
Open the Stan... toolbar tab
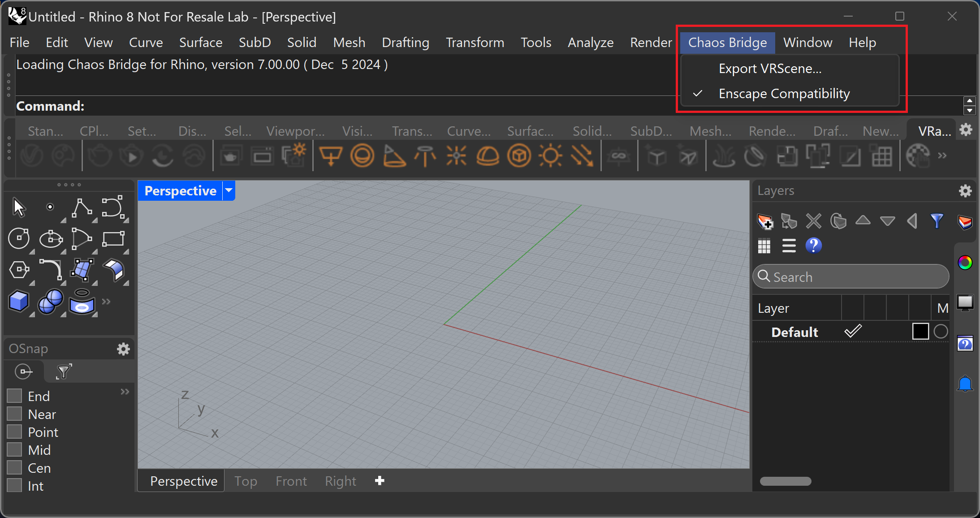tap(45, 131)
